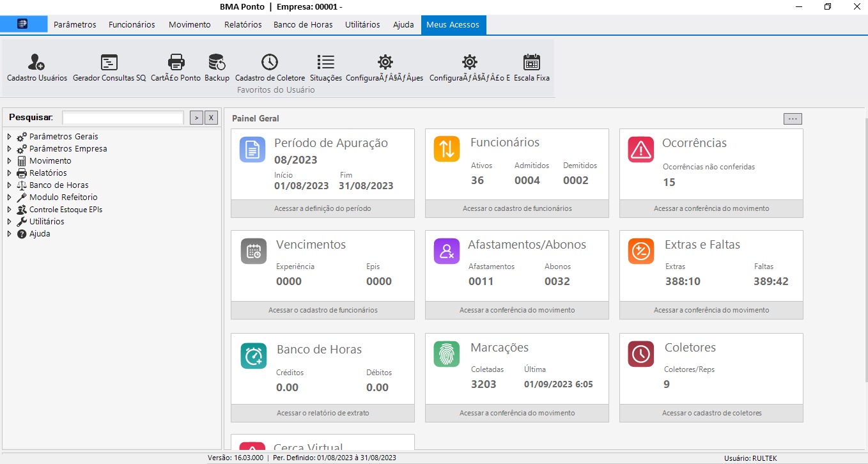Open the Configuração E gear icon

(x=470, y=62)
